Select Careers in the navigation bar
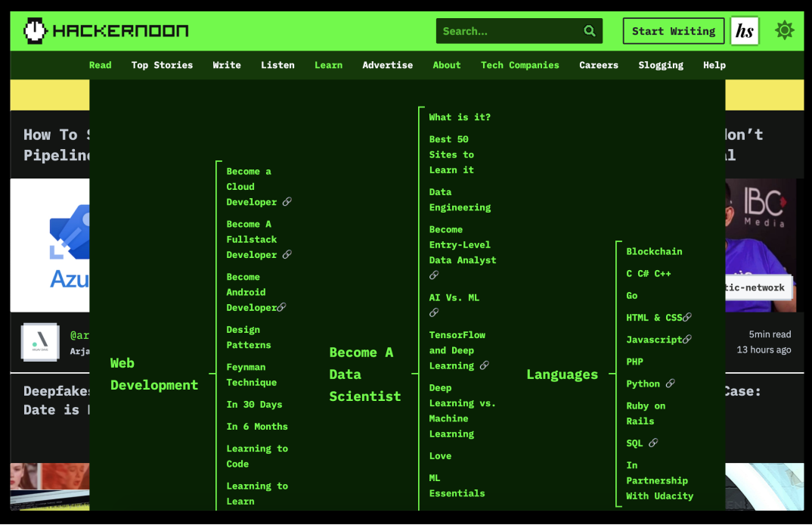812x525 pixels. click(x=598, y=65)
